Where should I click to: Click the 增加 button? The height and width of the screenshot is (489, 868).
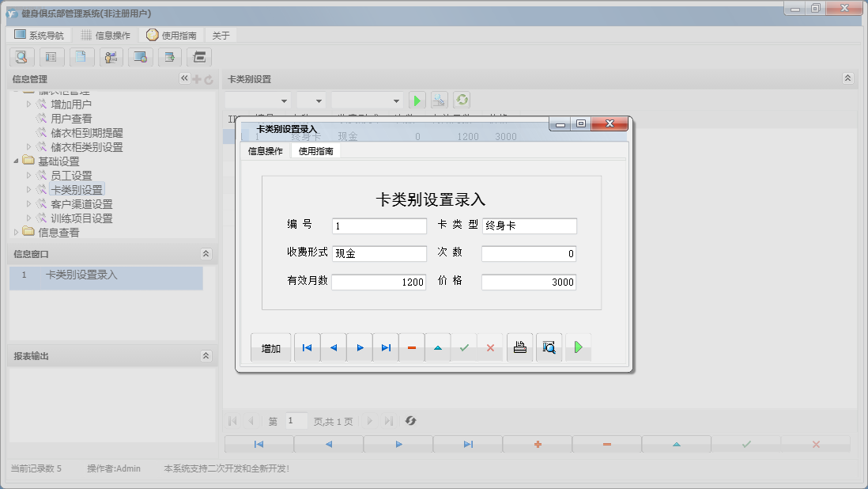271,348
